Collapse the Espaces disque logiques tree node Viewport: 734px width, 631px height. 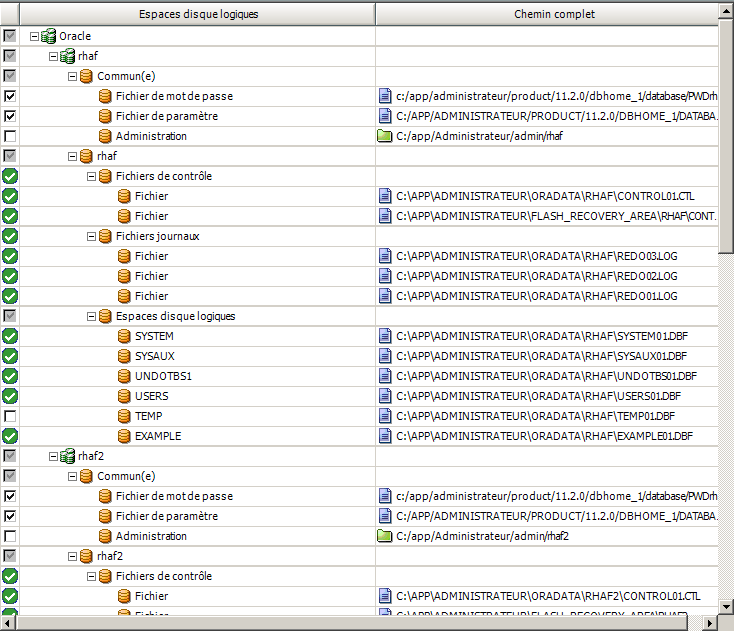[x=91, y=316]
